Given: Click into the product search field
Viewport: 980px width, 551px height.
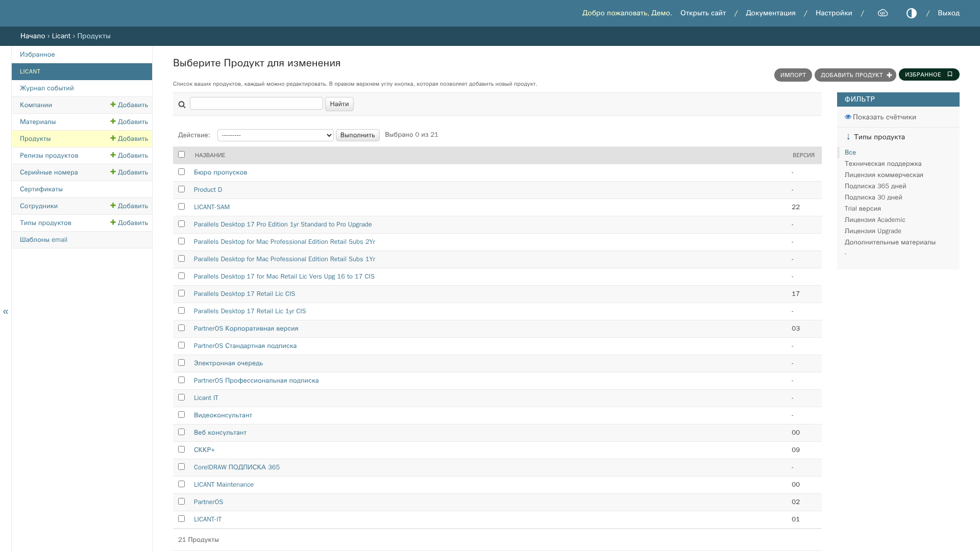Looking at the screenshot, I should click(256, 104).
